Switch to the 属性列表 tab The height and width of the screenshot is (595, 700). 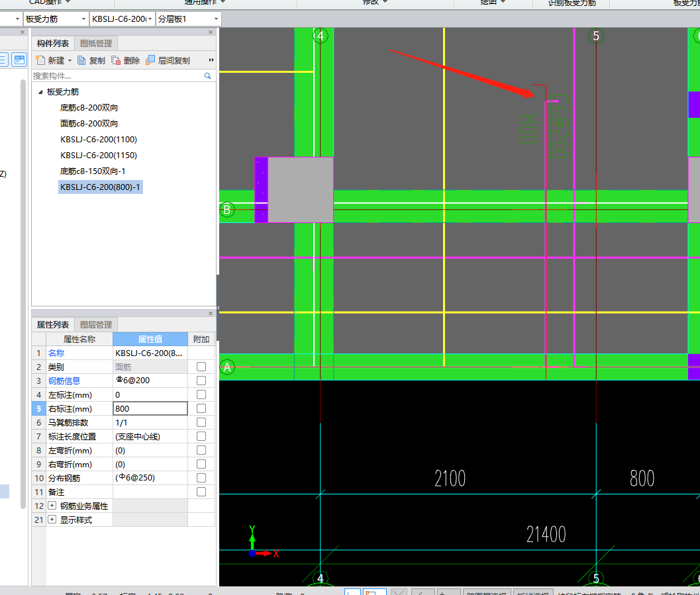point(53,325)
